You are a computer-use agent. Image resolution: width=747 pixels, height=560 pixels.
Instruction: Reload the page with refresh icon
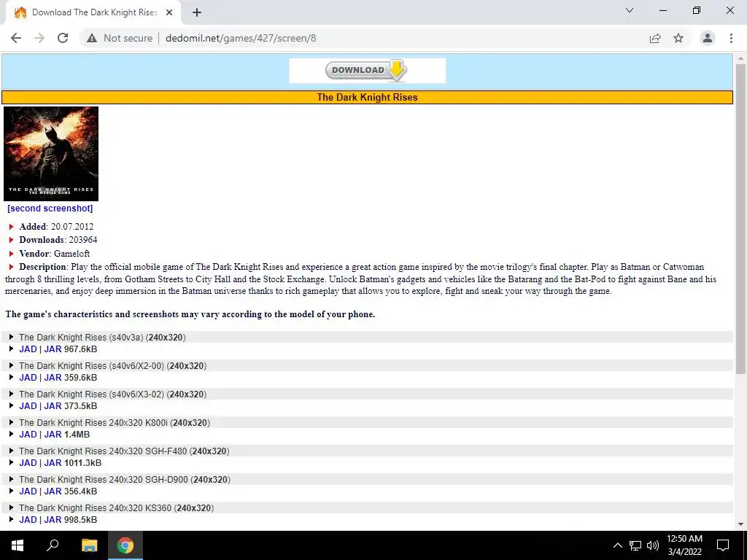[x=63, y=38]
